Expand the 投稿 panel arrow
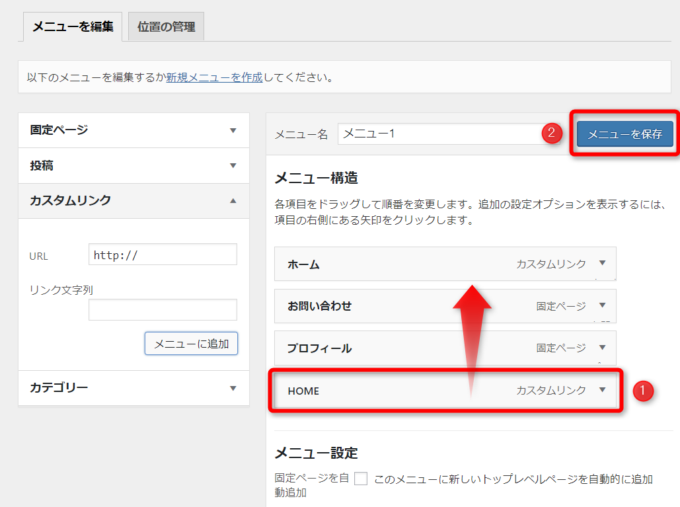This screenshot has height=507, width=680. click(233, 165)
